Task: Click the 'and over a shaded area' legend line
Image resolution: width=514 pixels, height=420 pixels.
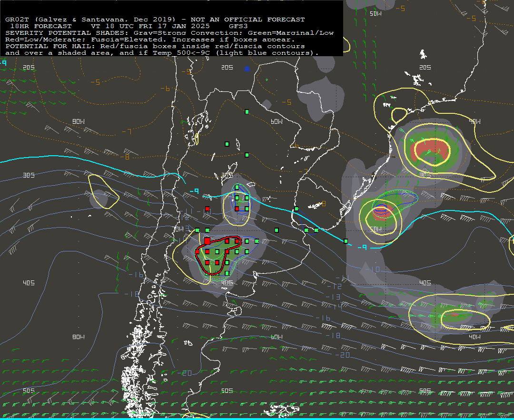Action: point(162,53)
